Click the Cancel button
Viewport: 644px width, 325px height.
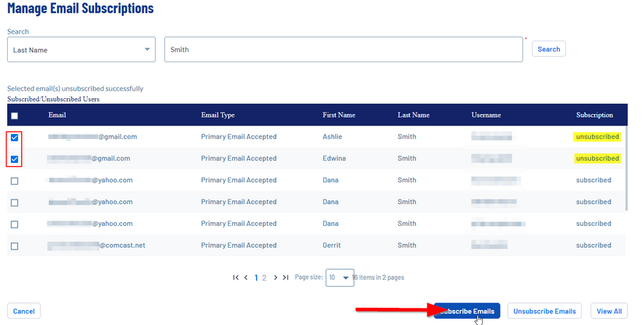(x=23, y=312)
